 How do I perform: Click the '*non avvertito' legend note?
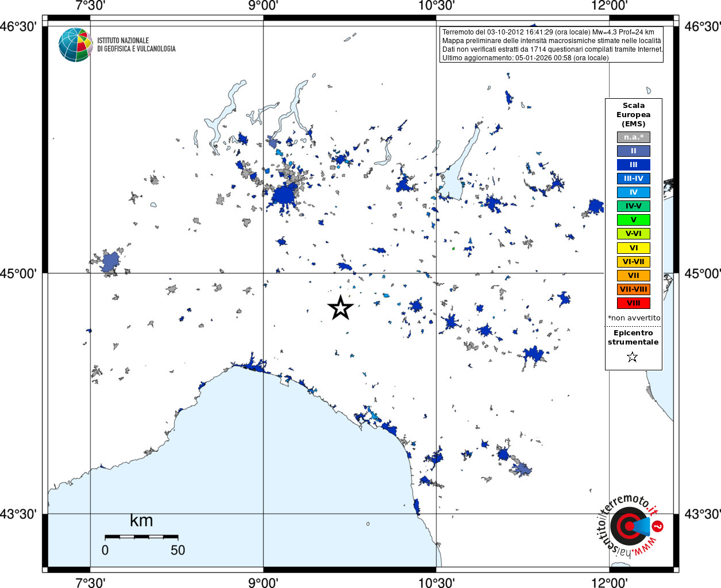point(634,318)
